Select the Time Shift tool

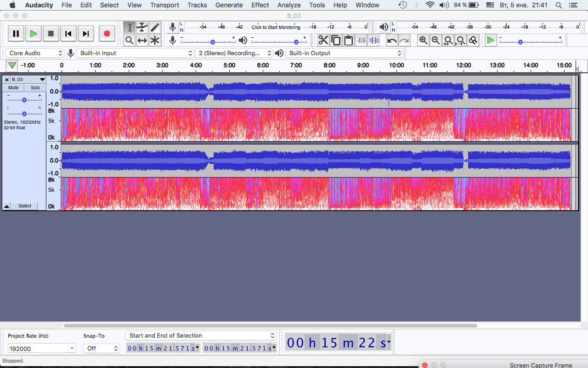(x=142, y=40)
